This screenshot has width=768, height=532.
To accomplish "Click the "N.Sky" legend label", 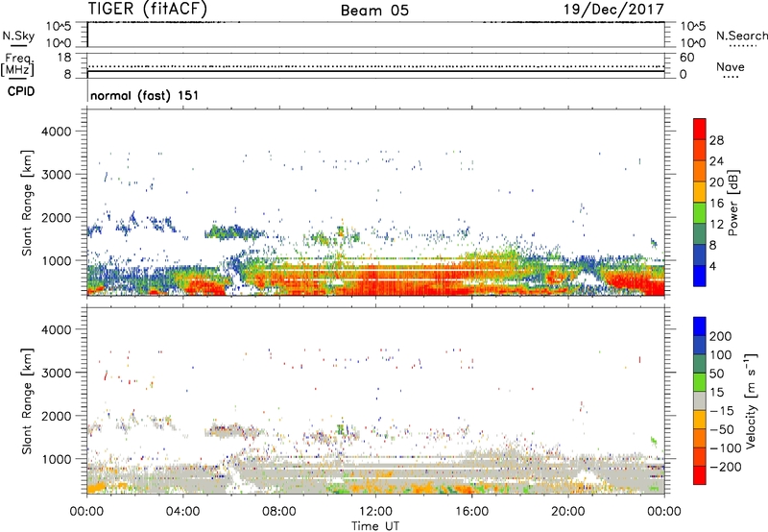I will pos(18,36).
